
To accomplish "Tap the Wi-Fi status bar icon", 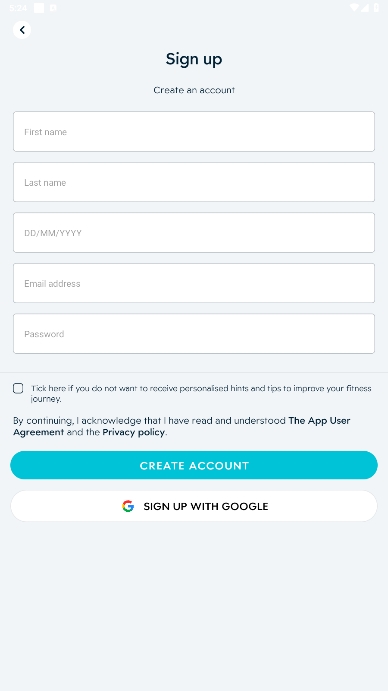I will [354, 7].
